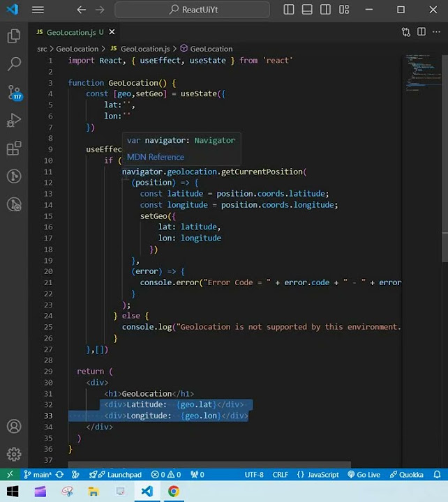Change encoding via UTF-8 status item

point(254,475)
